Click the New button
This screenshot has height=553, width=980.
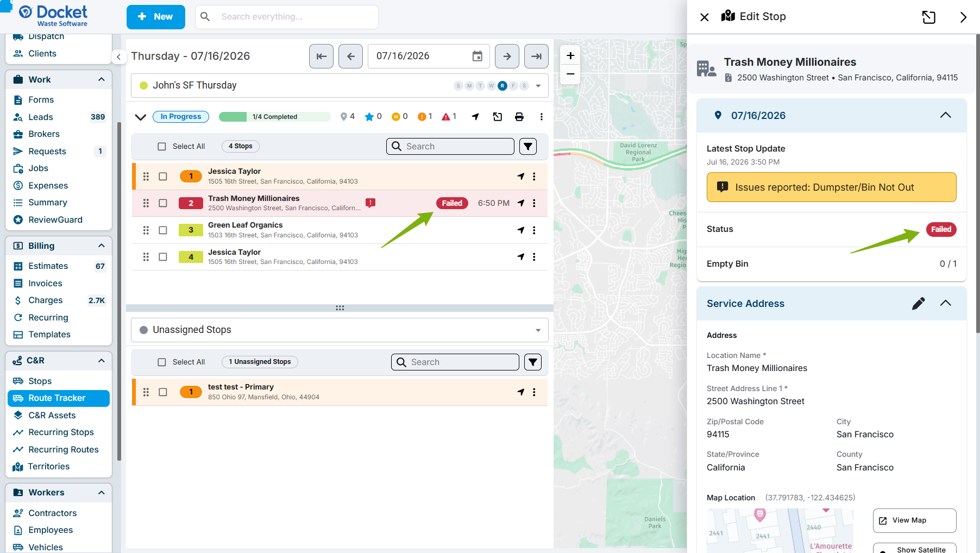[x=156, y=17]
